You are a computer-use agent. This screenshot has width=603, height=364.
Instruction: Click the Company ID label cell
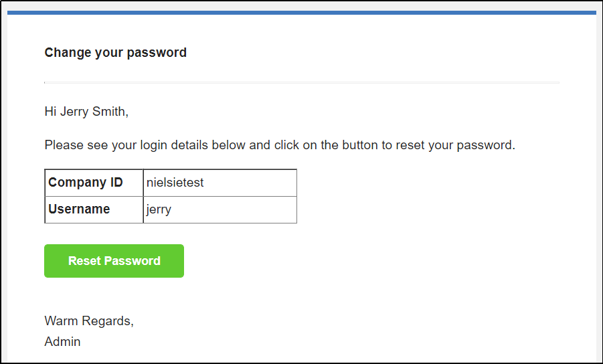coord(94,183)
